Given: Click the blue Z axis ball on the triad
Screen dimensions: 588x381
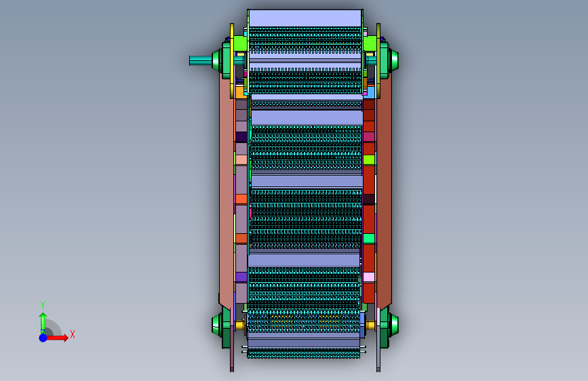Looking at the screenshot, I should click(x=43, y=338).
